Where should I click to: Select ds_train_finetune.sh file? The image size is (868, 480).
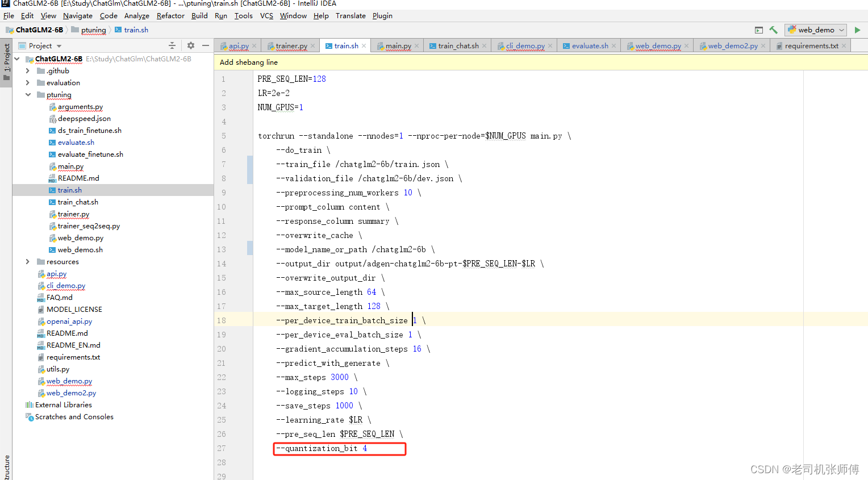90,131
